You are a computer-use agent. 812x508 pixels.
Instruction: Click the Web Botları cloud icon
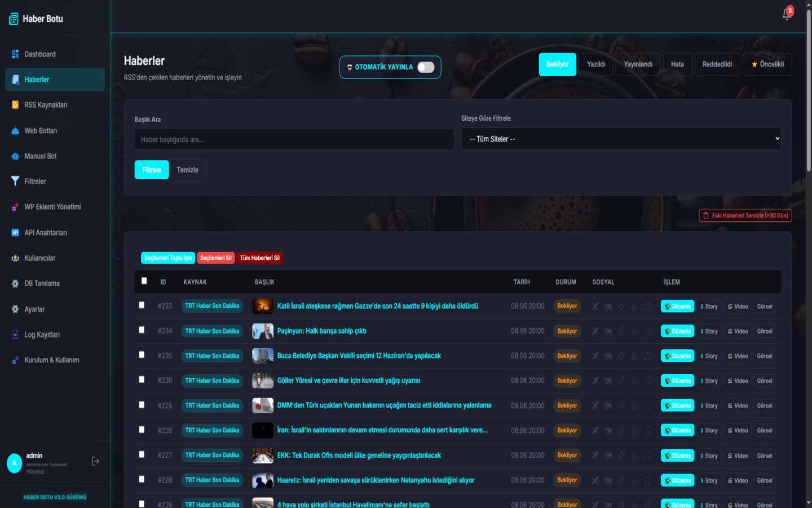15,131
